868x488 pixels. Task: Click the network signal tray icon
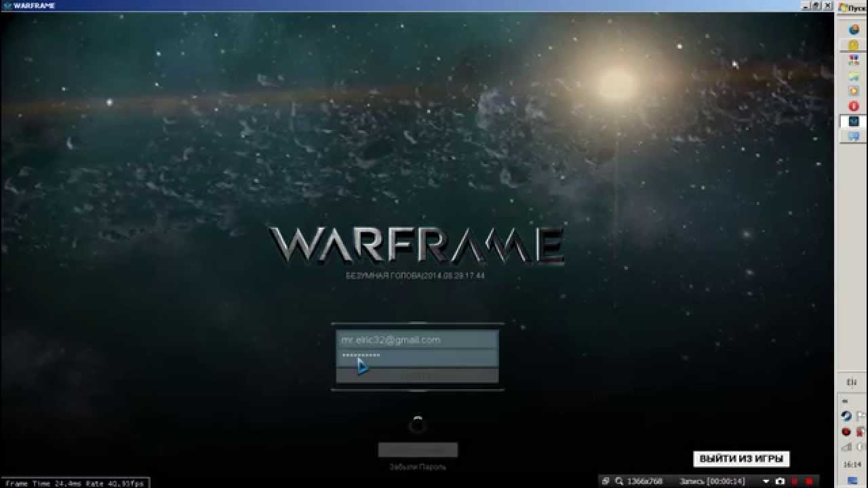(x=846, y=447)
